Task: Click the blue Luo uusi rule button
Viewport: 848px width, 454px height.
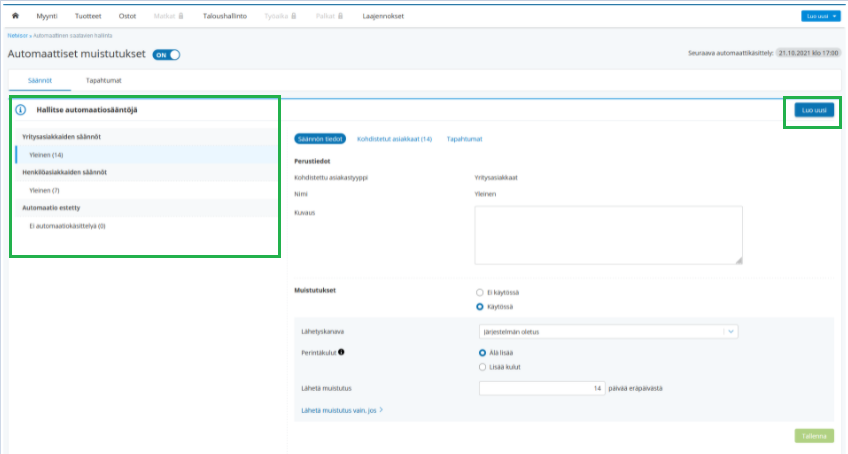Action: coord(814,110)
